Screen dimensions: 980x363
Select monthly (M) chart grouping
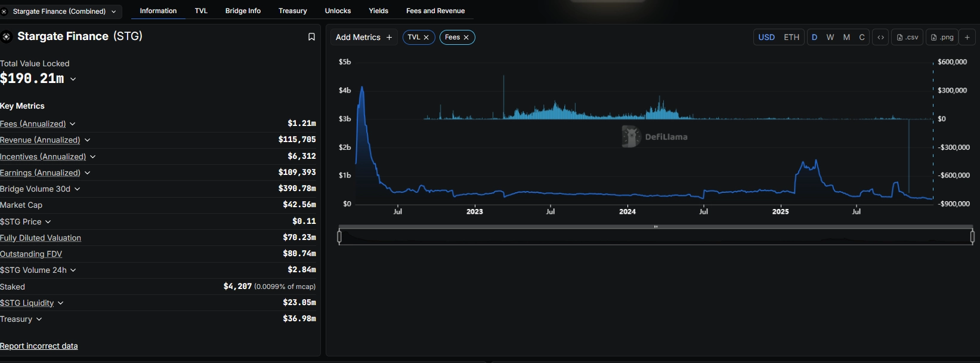click(846, 37)
